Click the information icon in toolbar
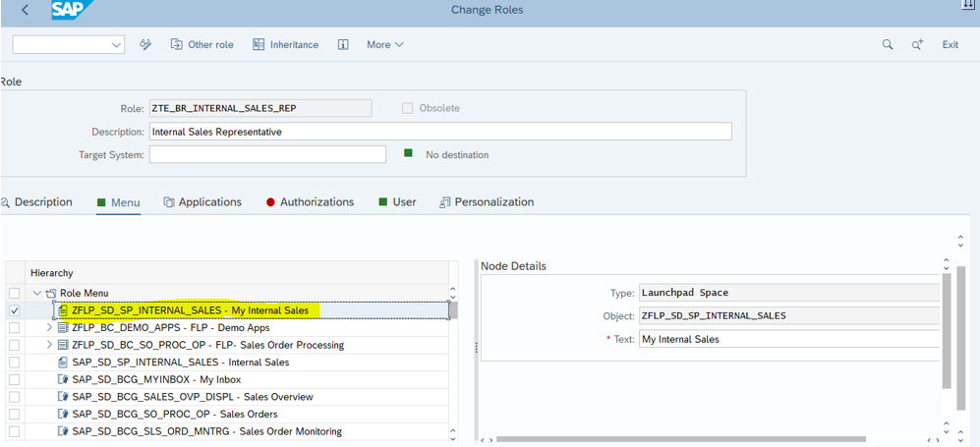The width and height of the screenshot is (980, 447). point(342,44)
